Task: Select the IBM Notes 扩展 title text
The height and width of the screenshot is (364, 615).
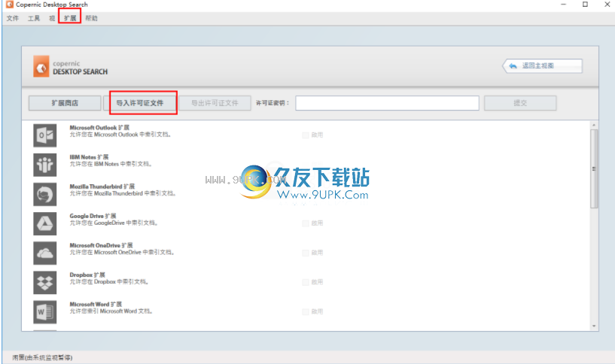Action: coord(89,157)
